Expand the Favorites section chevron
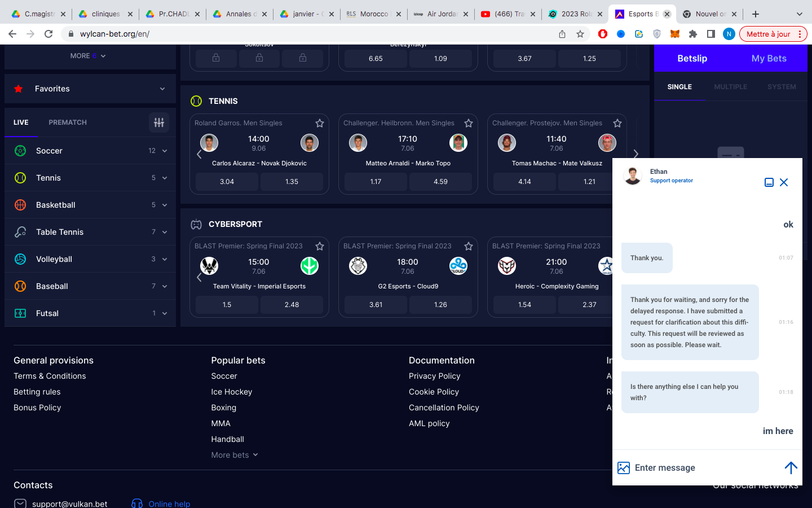This screenshot has width=812, height=508. click(162, 89)
